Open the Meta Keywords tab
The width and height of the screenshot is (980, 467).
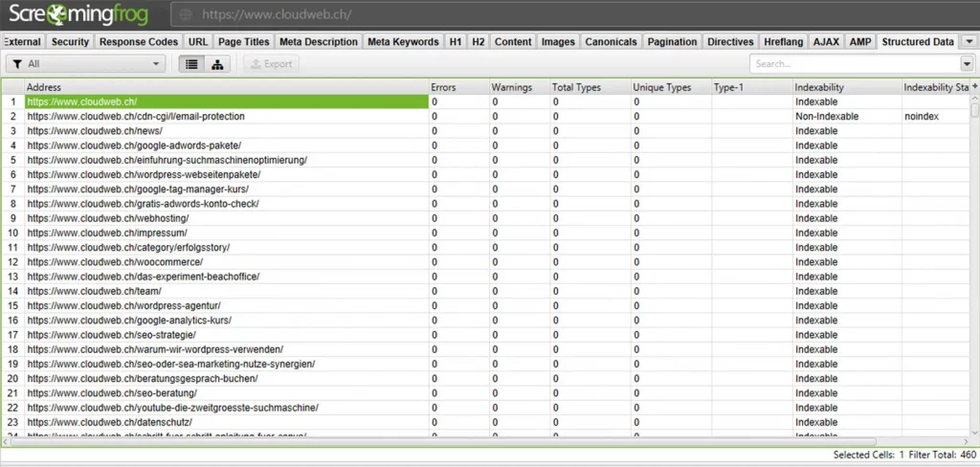pyautogui.click(x=403, y=42)
